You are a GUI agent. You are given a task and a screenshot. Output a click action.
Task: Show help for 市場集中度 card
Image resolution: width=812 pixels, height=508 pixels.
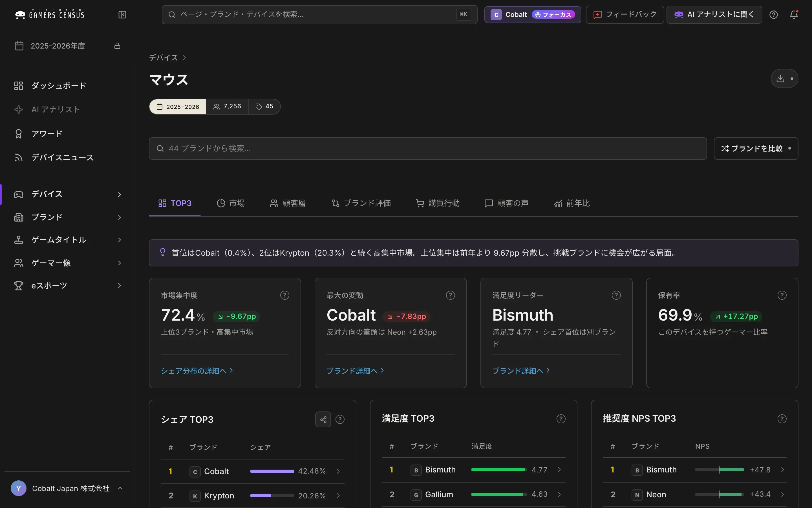(284, 295)
